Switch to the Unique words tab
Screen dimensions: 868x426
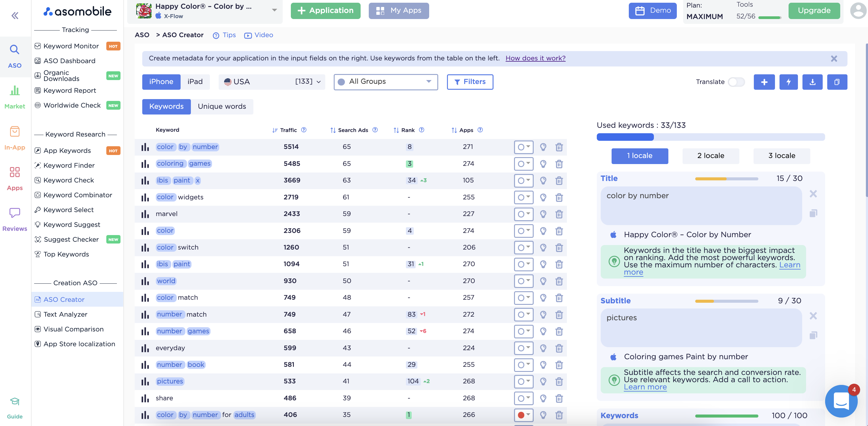click(222, 106)
